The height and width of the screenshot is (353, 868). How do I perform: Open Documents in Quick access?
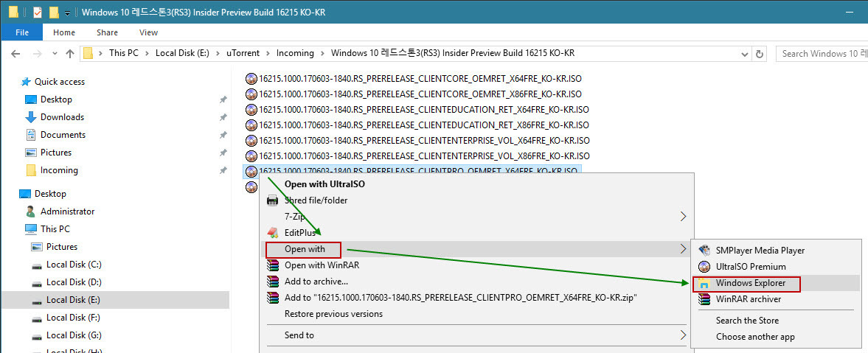click(63, 134)
